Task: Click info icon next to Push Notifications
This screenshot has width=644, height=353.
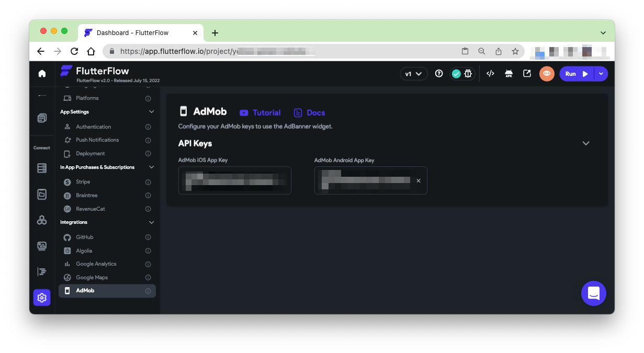Action: click(148, 140)
